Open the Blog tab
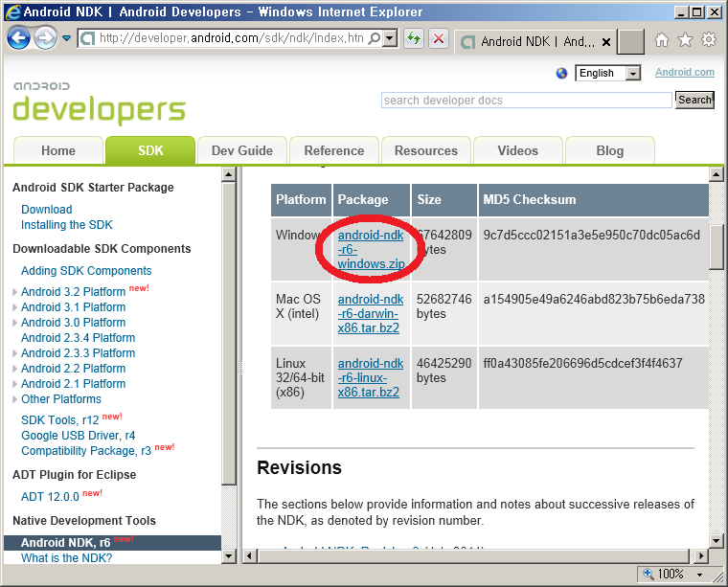The height and width of the screenshot is (587, 728). point(609,150)
